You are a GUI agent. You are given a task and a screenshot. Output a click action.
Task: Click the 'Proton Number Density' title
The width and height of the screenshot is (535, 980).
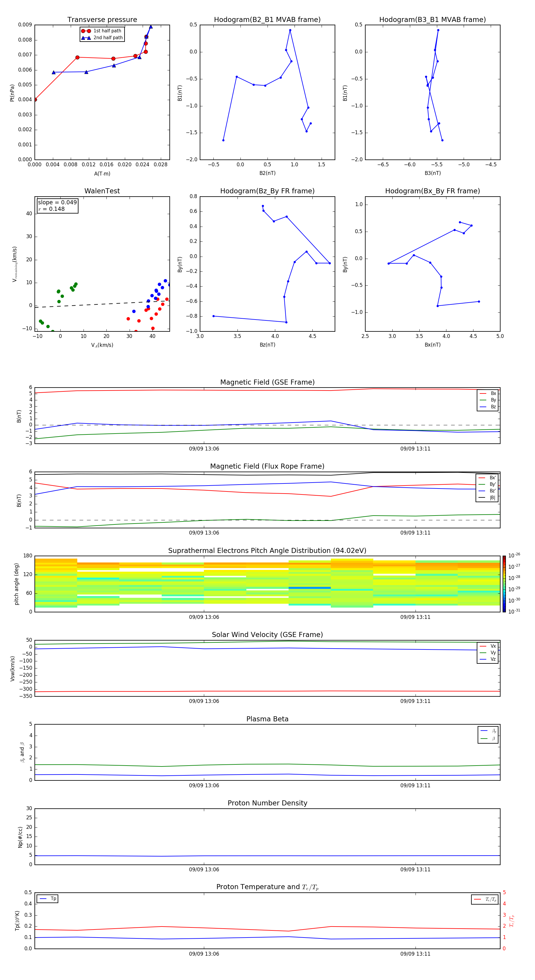click(267, 803)
